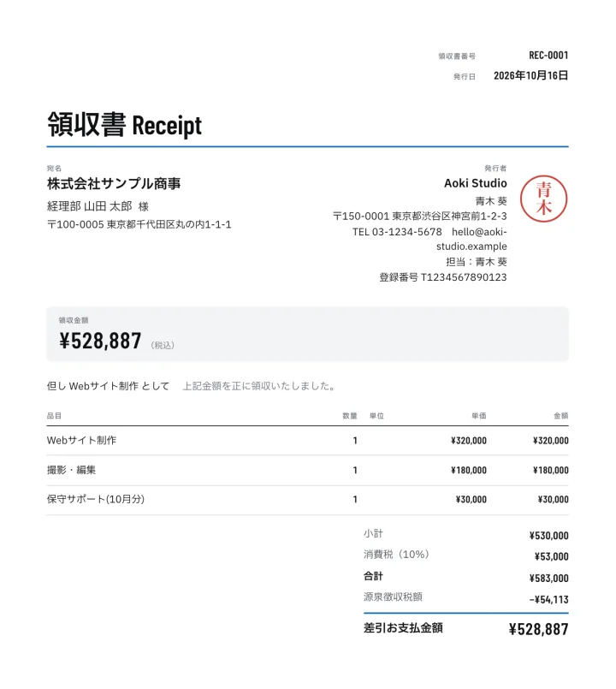Click the 数量 column header

pos(350,416)
